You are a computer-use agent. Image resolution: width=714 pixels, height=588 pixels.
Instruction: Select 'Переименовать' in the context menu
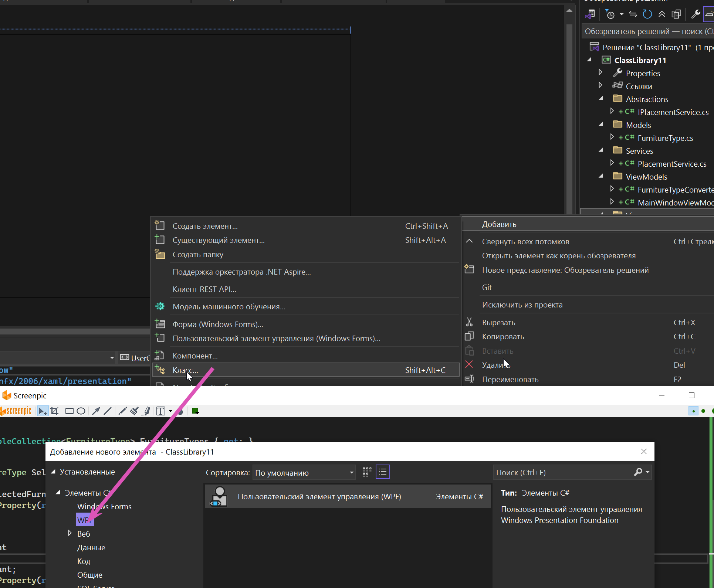tap(510, 380)
